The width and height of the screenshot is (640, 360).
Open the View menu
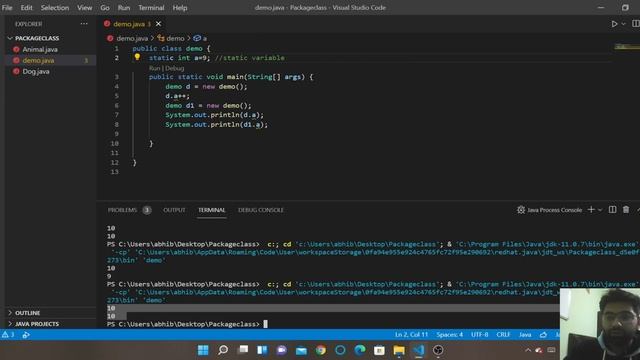pos(84,8)
